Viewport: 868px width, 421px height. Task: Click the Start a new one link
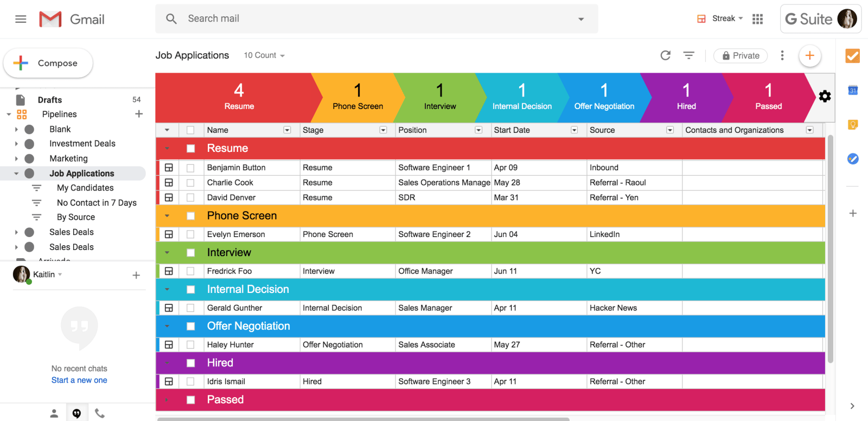coord(79,380)
